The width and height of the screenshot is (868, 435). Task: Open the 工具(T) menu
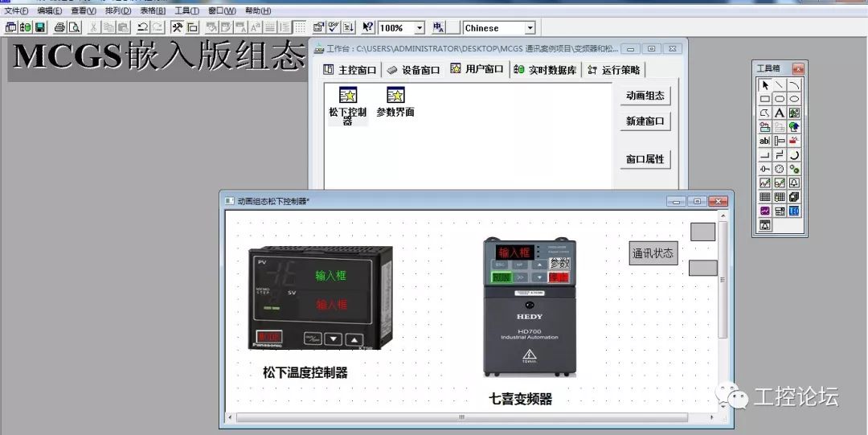pyautogui.click(x=187, y=10)
